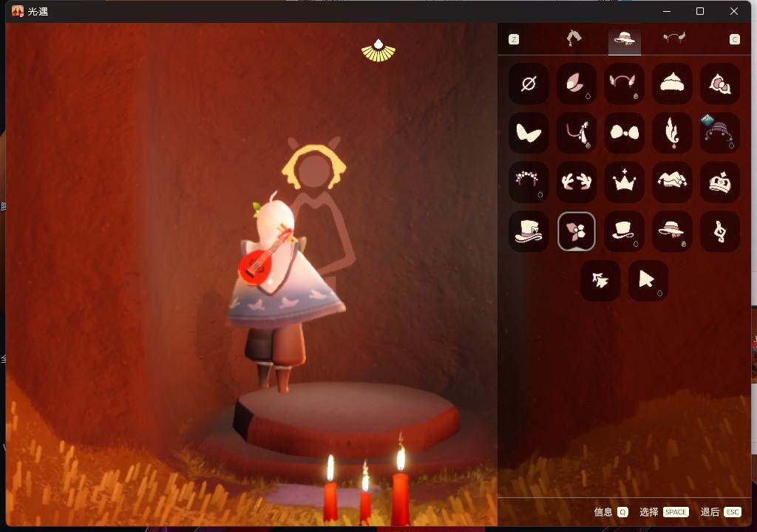Equip the jeweled royal crown

tap(720, 182)
